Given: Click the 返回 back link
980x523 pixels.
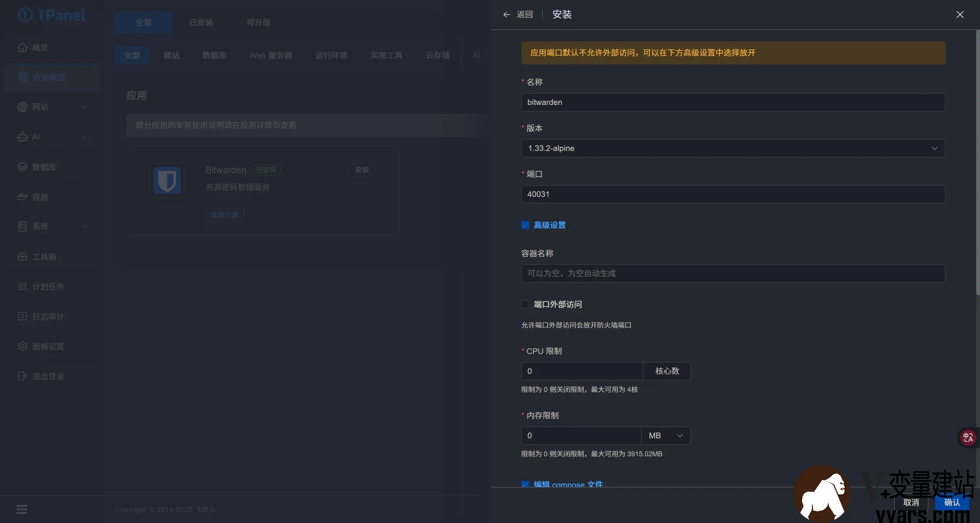Looking at the screenshot, I should [525, 15].
